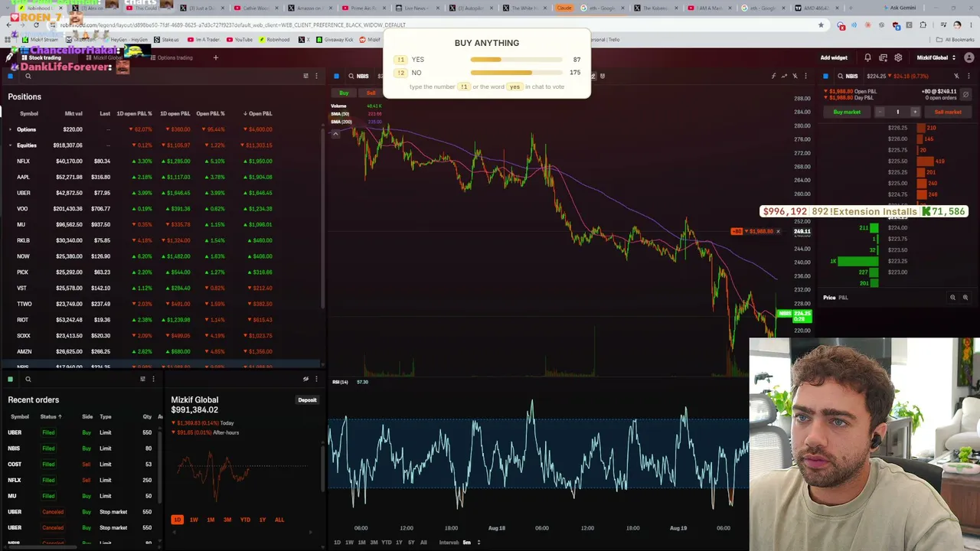Click the Deposit button

click(x=307, y=399)
